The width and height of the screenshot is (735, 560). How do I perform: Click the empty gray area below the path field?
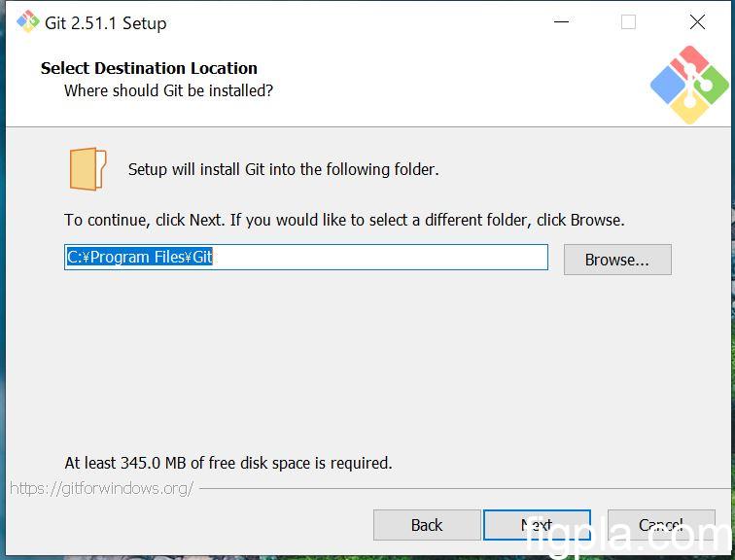tap(367, 369)
